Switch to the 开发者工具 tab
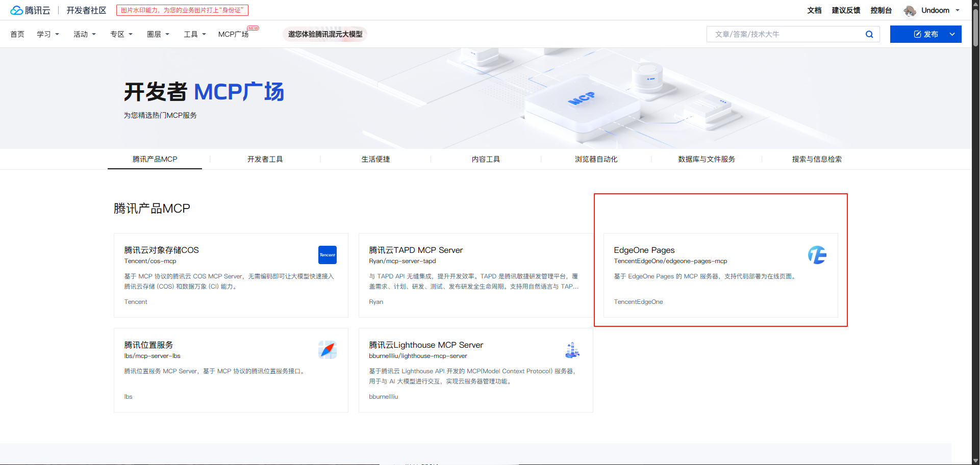 [x=265, y=159]
